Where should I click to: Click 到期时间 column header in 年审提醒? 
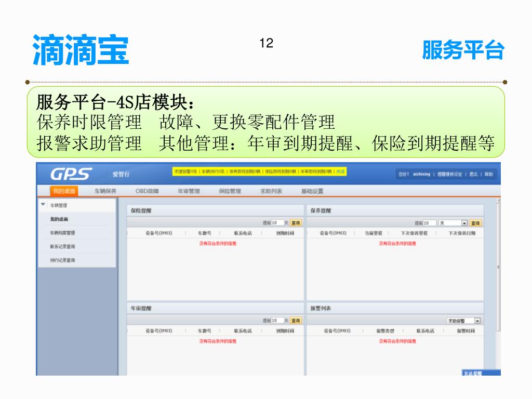click(x=285, y=331)
